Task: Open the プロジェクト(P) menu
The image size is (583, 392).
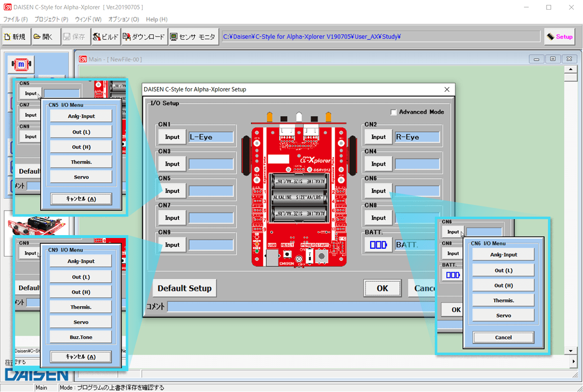Action: coord(51,19)
